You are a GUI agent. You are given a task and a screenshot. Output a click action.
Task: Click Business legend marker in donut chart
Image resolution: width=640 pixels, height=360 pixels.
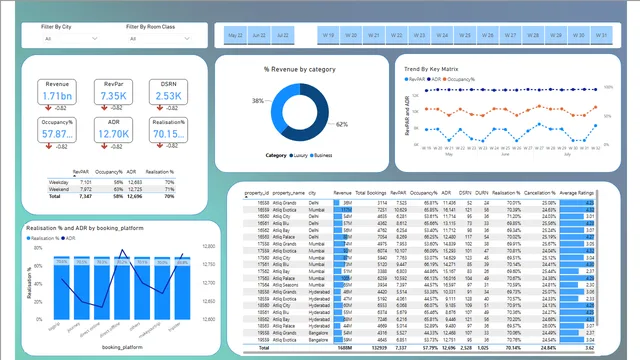[312, 156]
